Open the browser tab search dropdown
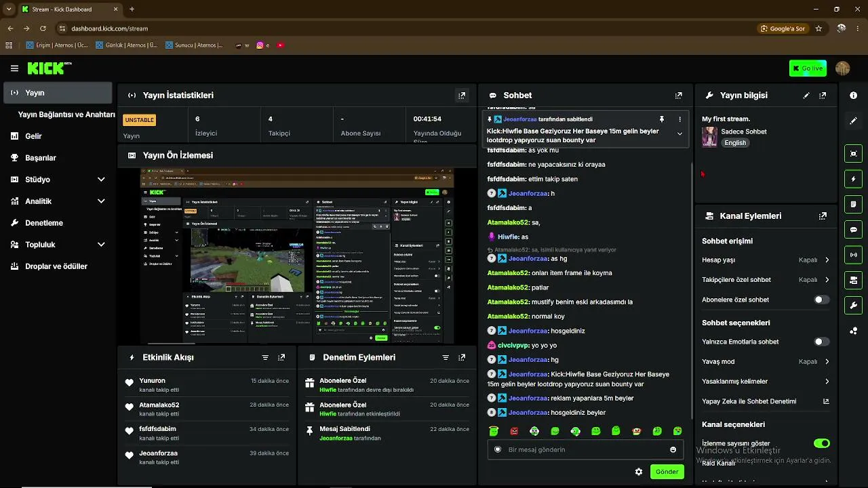 [9, 9]
